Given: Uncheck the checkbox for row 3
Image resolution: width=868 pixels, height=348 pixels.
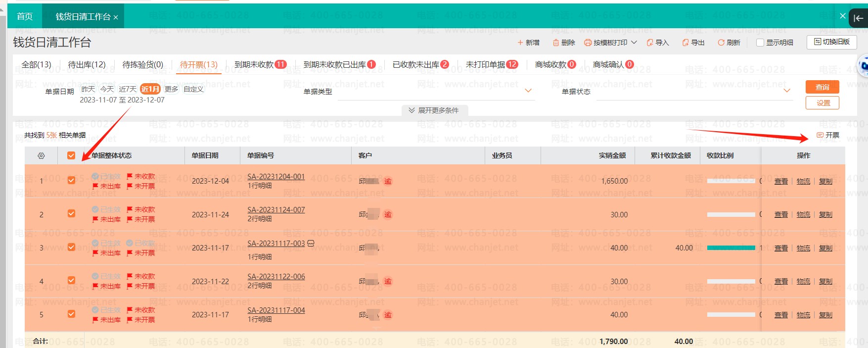Looking at the screenshot, I should point(71,247).
